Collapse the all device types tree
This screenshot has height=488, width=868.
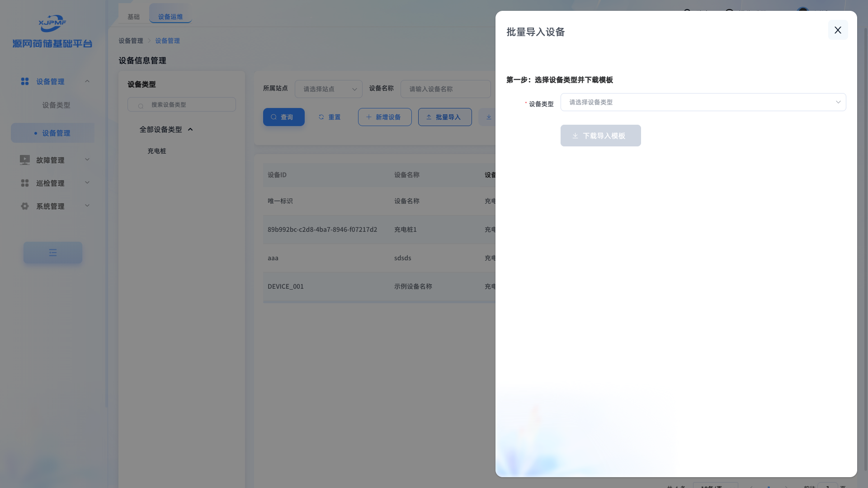pos(190,130)
